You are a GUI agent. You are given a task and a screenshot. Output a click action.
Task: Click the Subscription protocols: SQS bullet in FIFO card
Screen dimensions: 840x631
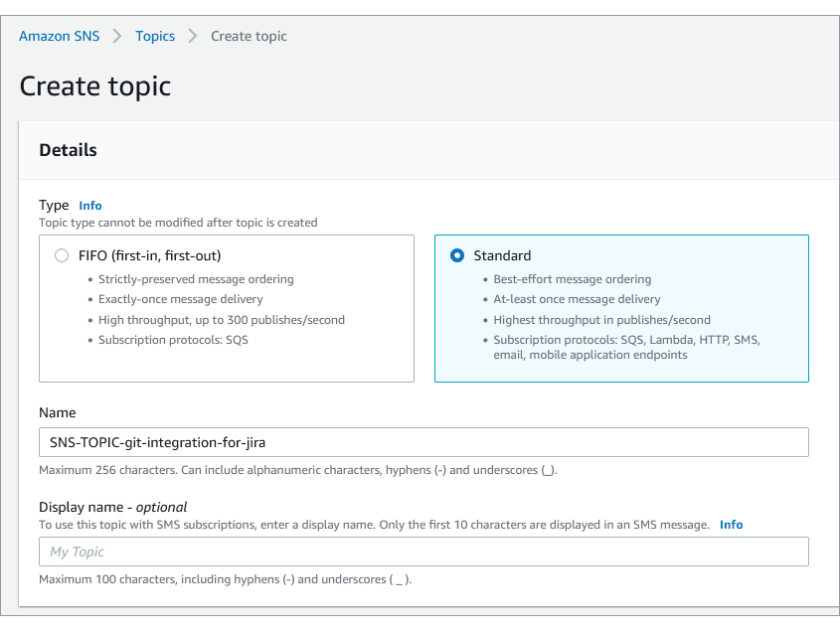[x=173, y=340]
